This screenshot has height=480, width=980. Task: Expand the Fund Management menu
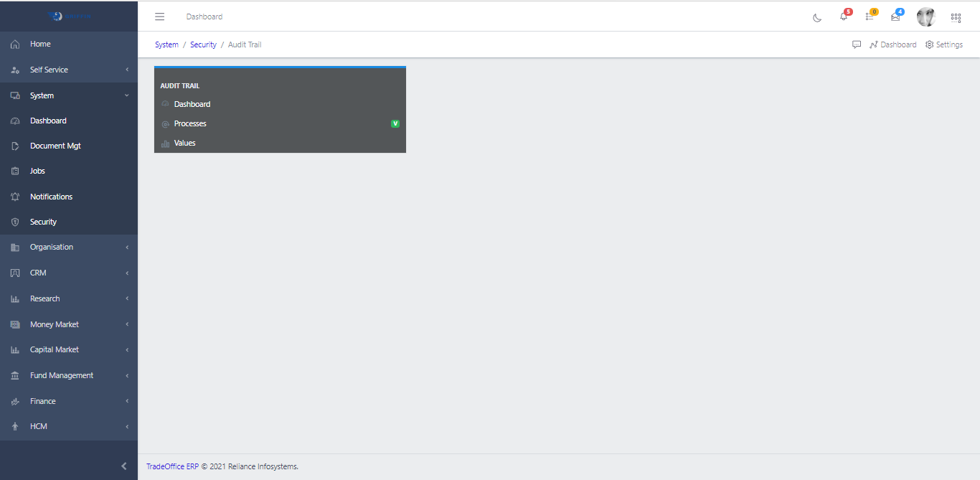click(62, 375)
